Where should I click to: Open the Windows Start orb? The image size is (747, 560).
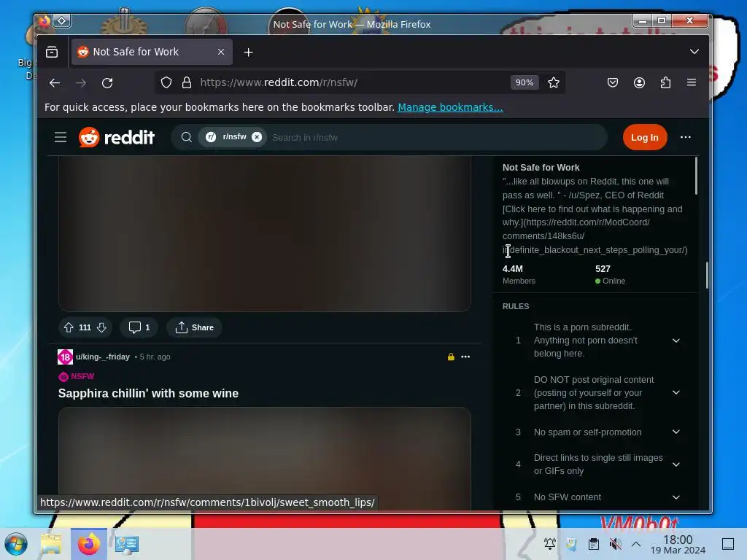[x=16, y=544]
